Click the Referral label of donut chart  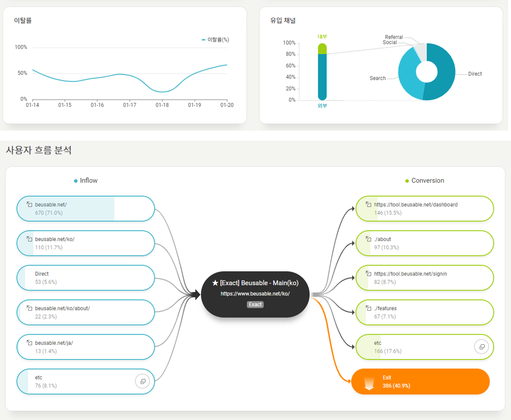click(x=394, y=37)
